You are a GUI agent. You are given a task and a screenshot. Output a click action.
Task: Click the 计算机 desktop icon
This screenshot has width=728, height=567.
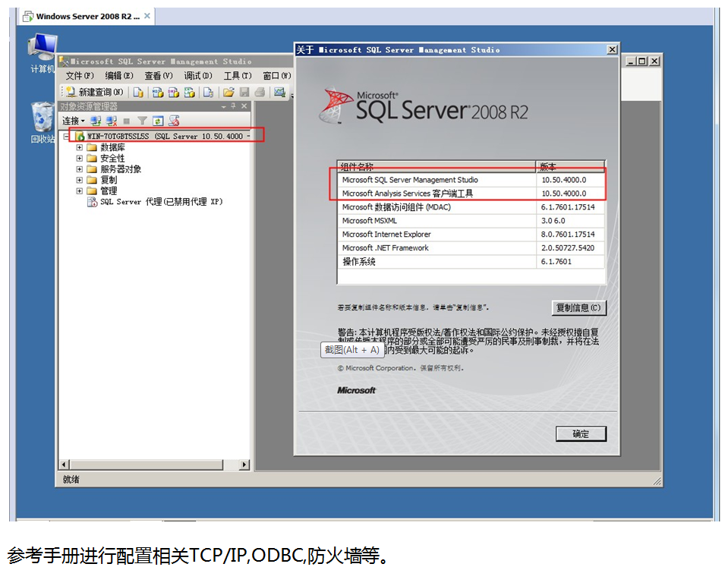[43, 54]
